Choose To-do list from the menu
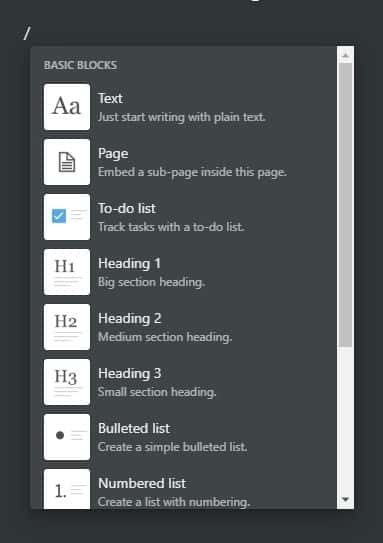Viewport: 383px width, 543px height. [184, 217]
